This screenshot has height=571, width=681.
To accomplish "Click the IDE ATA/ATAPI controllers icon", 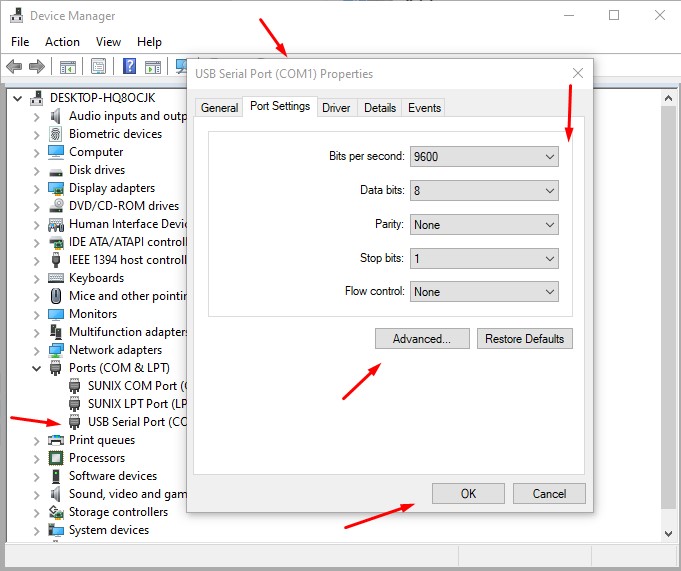I will tap(56, 242).
